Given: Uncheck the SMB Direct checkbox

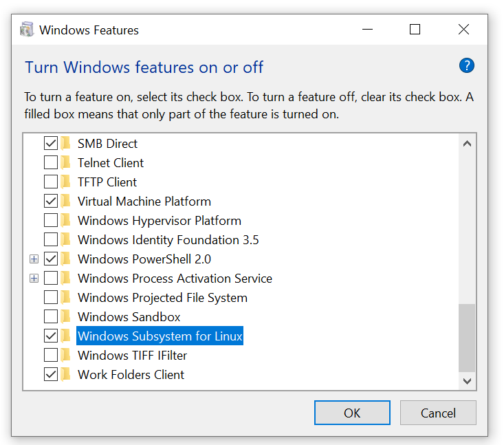Looking at the screenshot, I should coord(51,143).
